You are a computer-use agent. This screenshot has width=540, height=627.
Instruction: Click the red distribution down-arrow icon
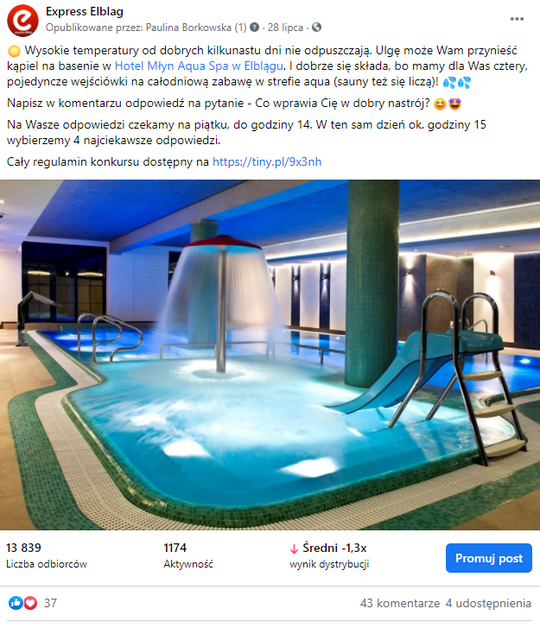(x=294, y=549)
